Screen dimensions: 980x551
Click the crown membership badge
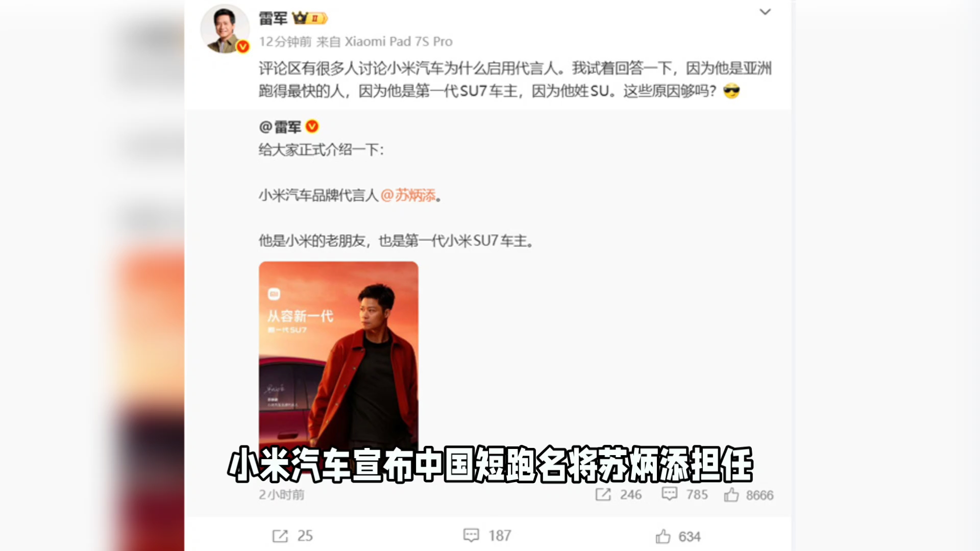[x=310, y=18]
